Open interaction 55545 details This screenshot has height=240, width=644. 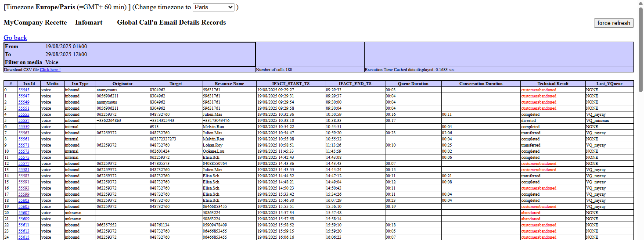(x=24, y=90)
